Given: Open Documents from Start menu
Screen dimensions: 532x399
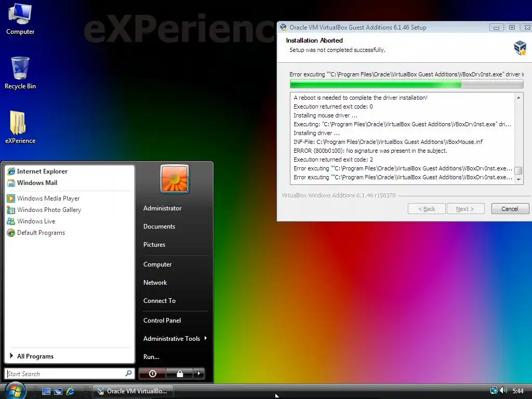Looking at the screenshot, I should (159, 227).
